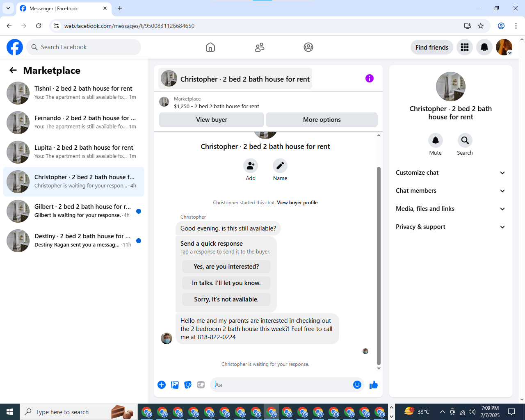Attach a photo file to message
This screenshot has height=420, width=525.
175,385
